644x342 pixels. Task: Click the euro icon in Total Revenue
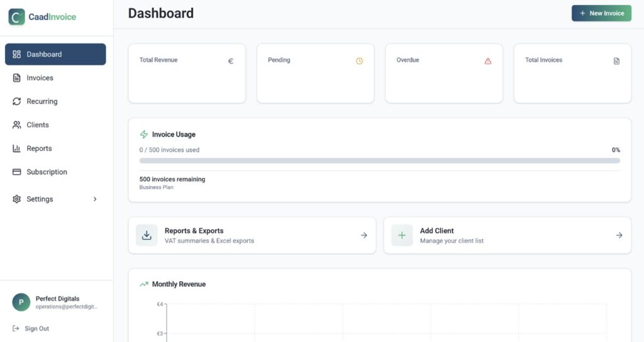[231, 61]
